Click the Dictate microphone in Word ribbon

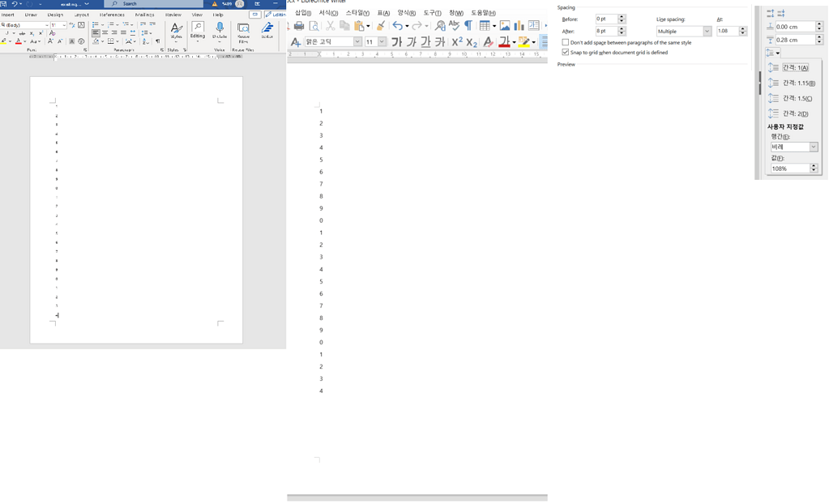(220, 32)
